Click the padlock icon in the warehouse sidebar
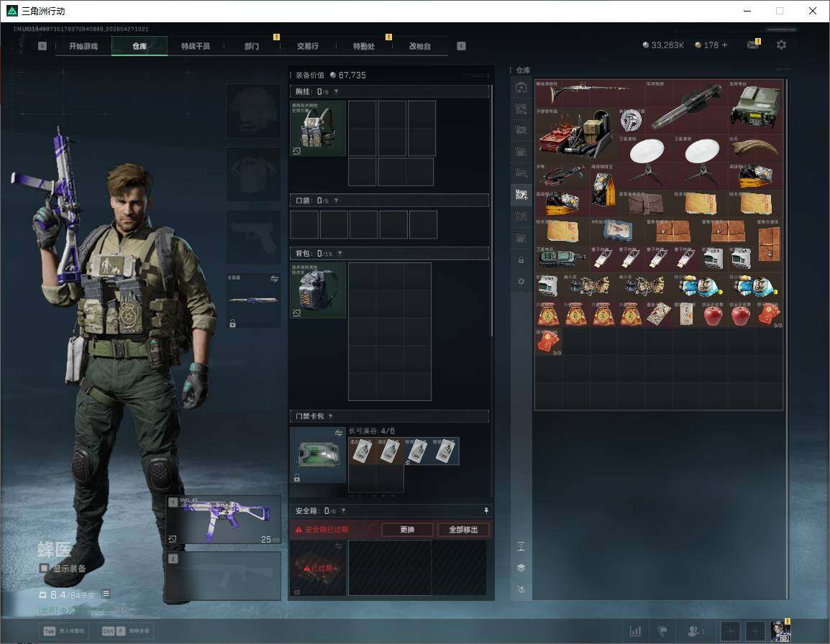 (521, 259)
